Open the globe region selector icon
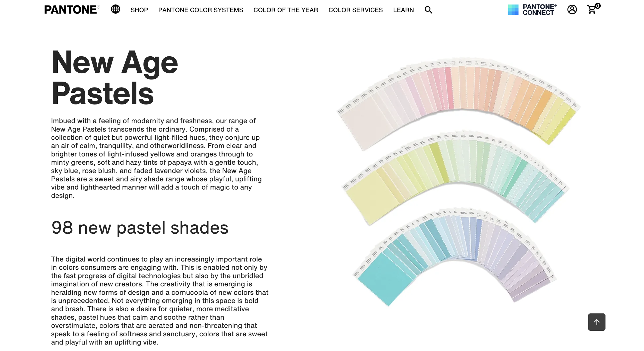The height and width of the screenshot is (351, 644). tap(115, 9)
